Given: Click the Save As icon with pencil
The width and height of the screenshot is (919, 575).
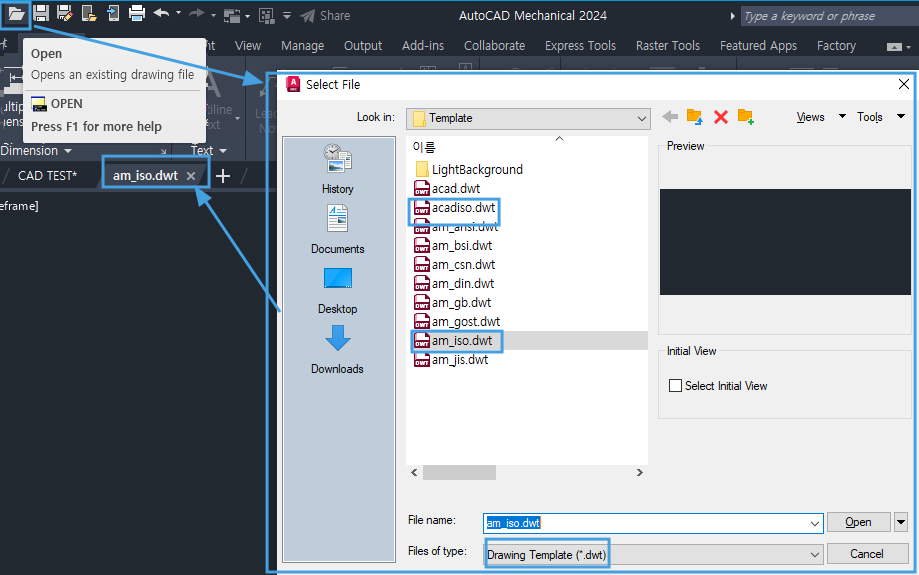Looking at the screenshot, I should (x=64, y=13).
